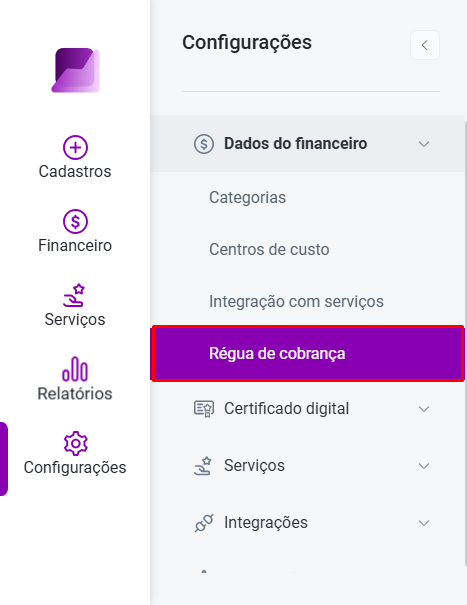Image resolution: width=467 pixels, height=605 pixels.
Task: Open Categorias submenu item
Action: point(247,198)
